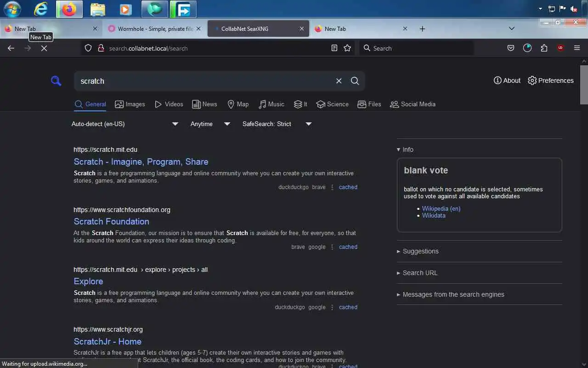Open Scratch Foundation result
The image size is (588, 368).
point(111,221)
